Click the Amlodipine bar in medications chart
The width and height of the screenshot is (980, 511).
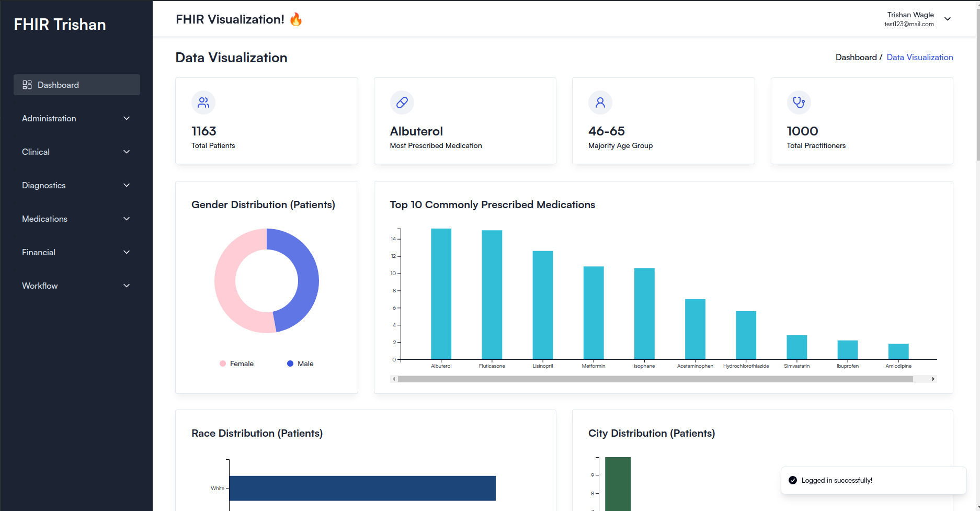pyautogui.click(x=898, y=351)
